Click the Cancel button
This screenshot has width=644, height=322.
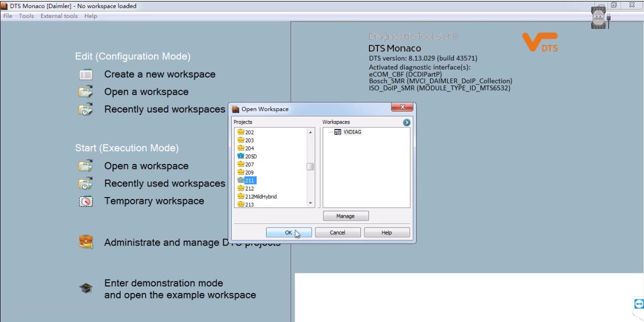click(337, 232)
